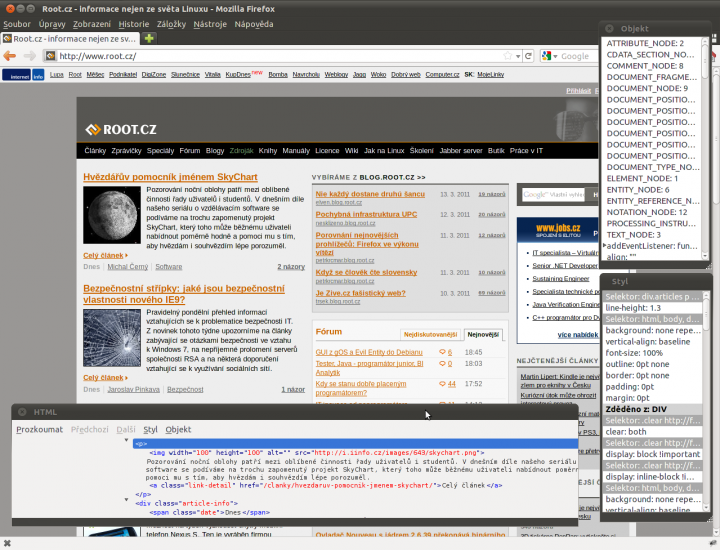Image resolution: width=720 pixels, height=550 pixels.
Task: Open article Hvězdářův pomocník jménem SkyChart
Action: point(170,177)
